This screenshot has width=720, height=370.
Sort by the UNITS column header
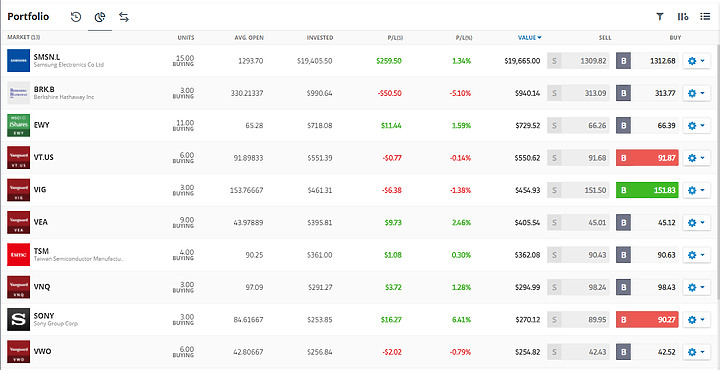(186, 38)
